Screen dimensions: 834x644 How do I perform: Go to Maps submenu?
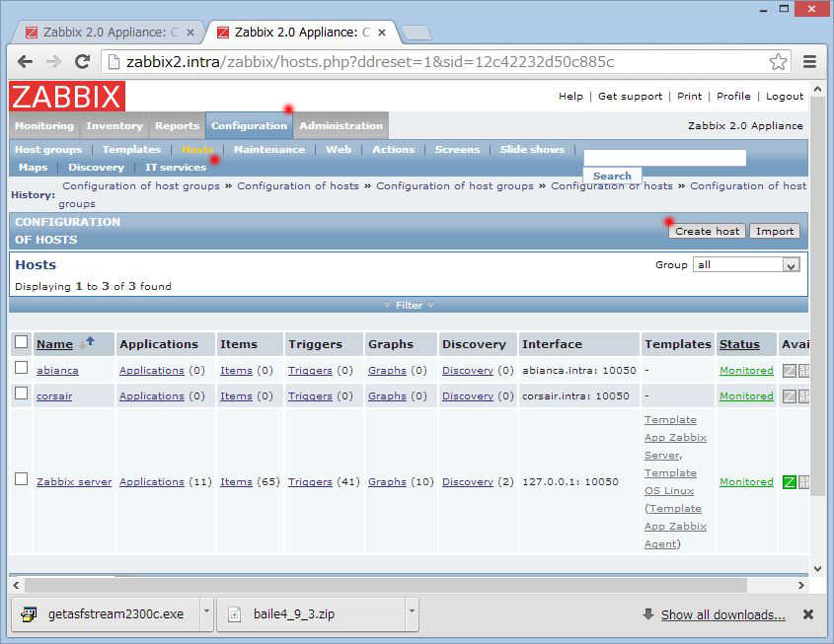pyautogui.click(x=33, y=168)
